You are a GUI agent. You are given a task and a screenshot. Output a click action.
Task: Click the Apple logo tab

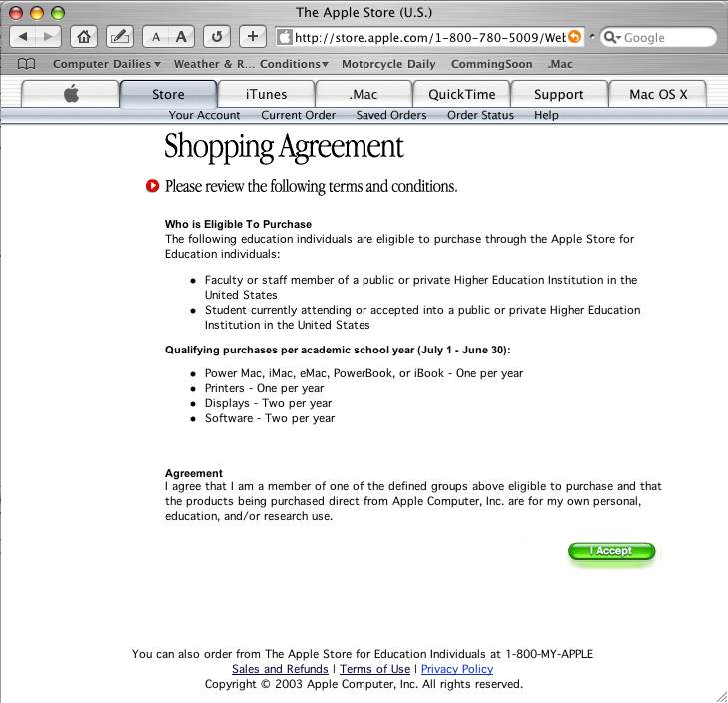pyautogui.click(x=71, y=94)
